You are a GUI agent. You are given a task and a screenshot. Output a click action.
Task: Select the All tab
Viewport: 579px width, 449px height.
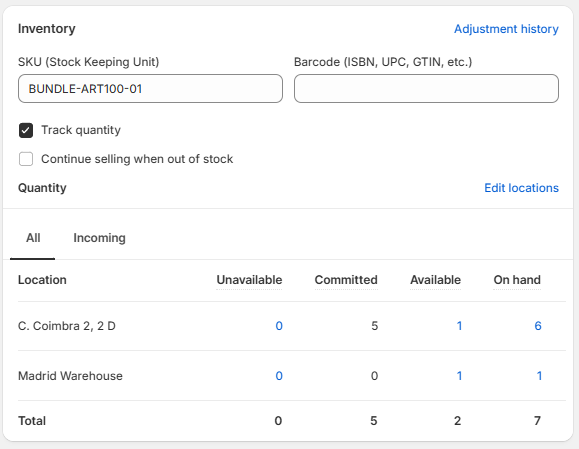[x=33, y=238]
